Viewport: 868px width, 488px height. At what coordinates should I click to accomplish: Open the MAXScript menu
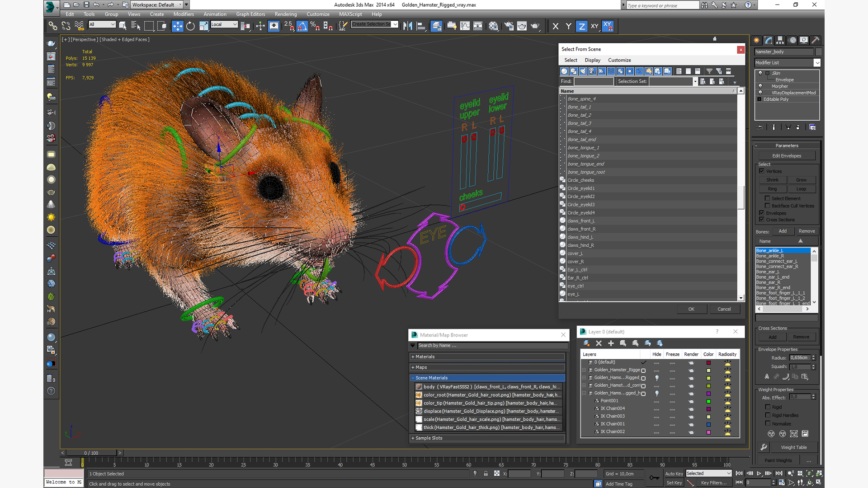[x=350, y=14]
